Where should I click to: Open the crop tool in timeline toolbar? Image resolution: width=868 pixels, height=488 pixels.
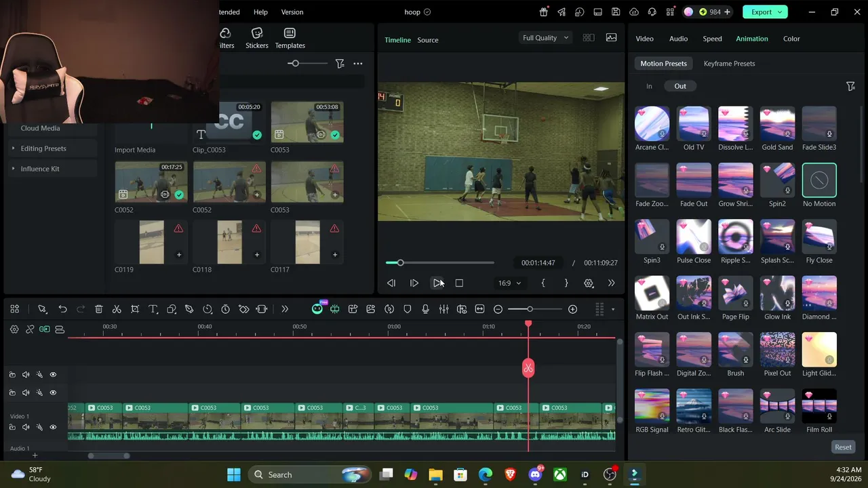(135, 309)
